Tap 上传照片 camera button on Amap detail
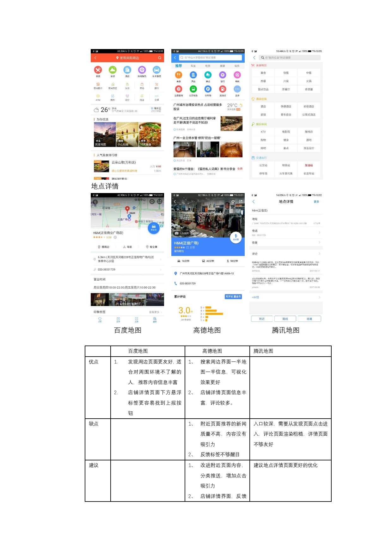The width and height of the screenshot is (392, 555). pyautogui.click(x=182, y=233)
